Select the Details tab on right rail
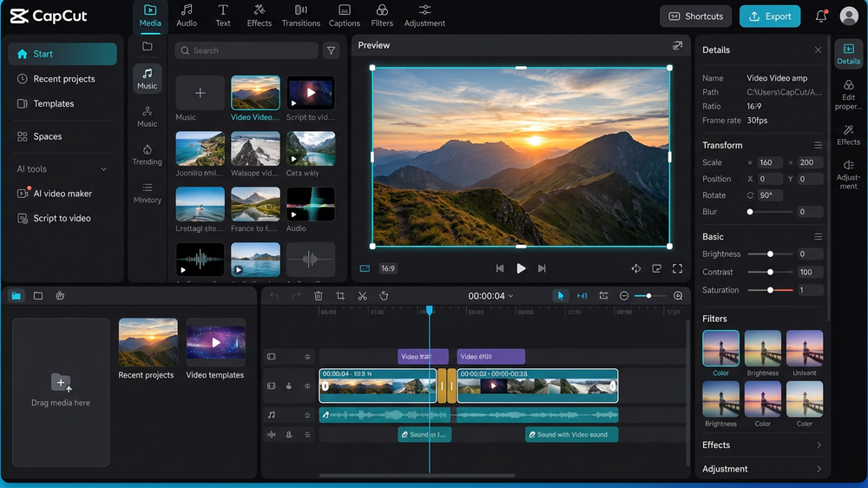 point(848,54)
